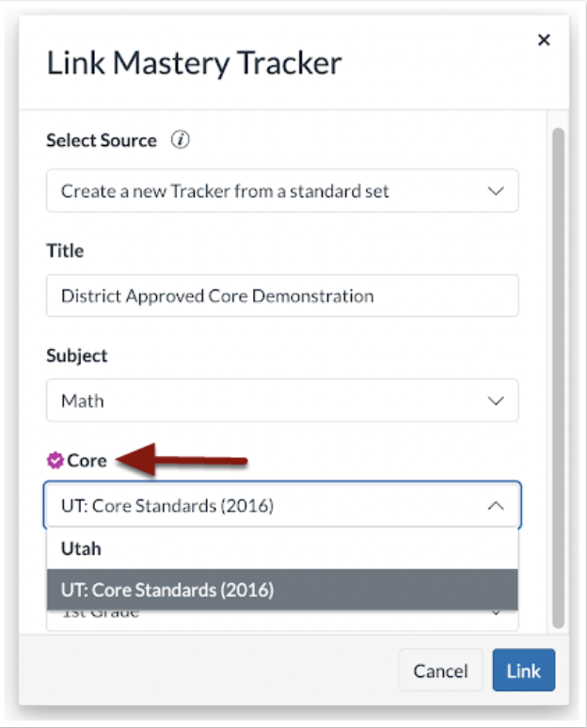Expand the Subject dropdown showing Math

[x=281, y=401]
